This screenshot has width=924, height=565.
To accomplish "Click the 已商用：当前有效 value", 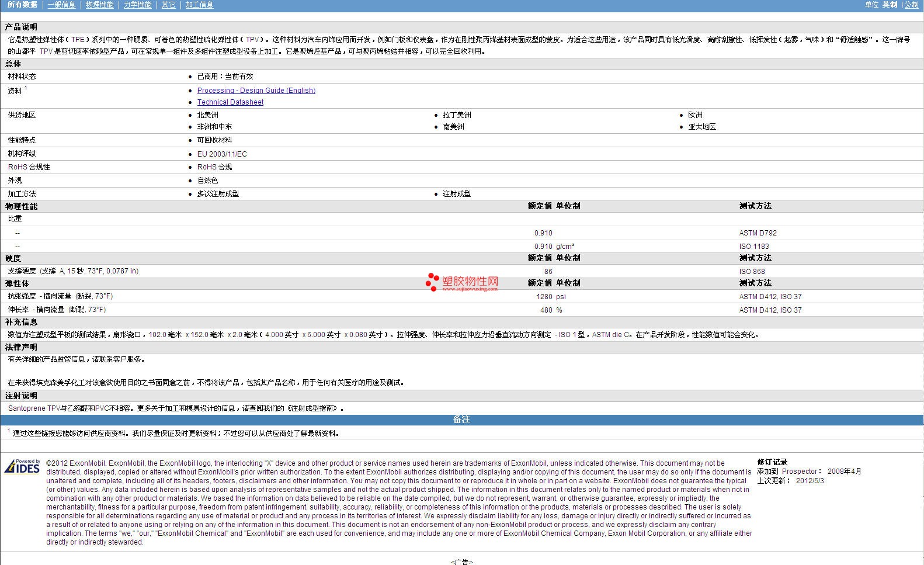I will click(225, 77).
